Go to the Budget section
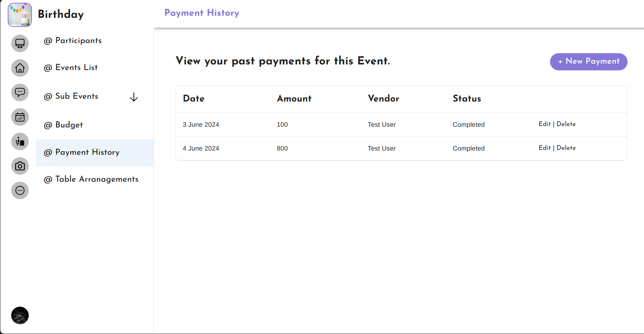 pyautogui.click(x=63, y=125)
